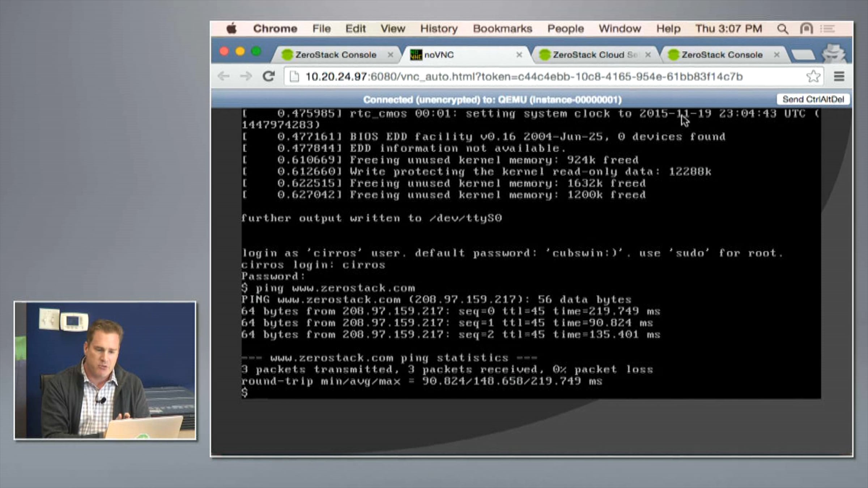Screen dimensions: 868x488
Task: Click the '3 packets transmitted' line
Action: pos(447,369)
